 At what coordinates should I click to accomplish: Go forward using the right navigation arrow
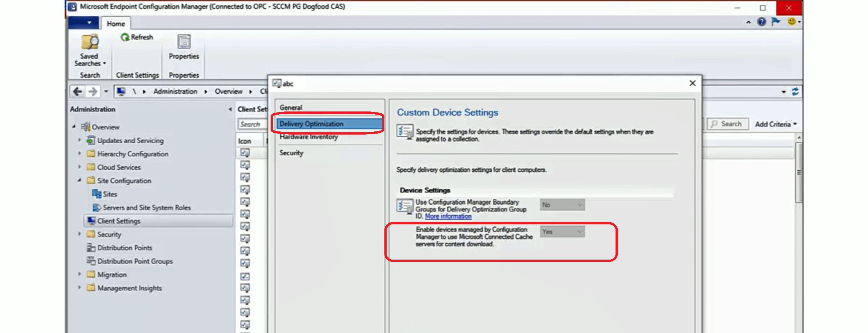pos(93,92)
